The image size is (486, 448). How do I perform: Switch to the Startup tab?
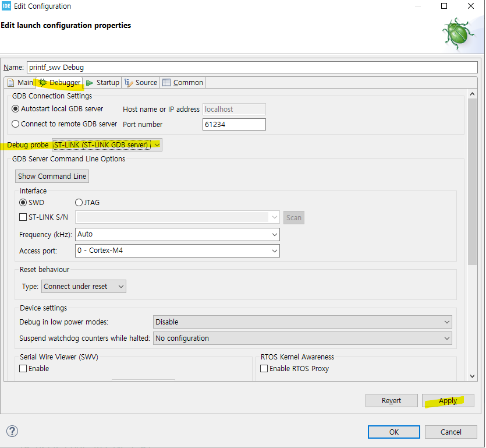(x=102, y=83)
